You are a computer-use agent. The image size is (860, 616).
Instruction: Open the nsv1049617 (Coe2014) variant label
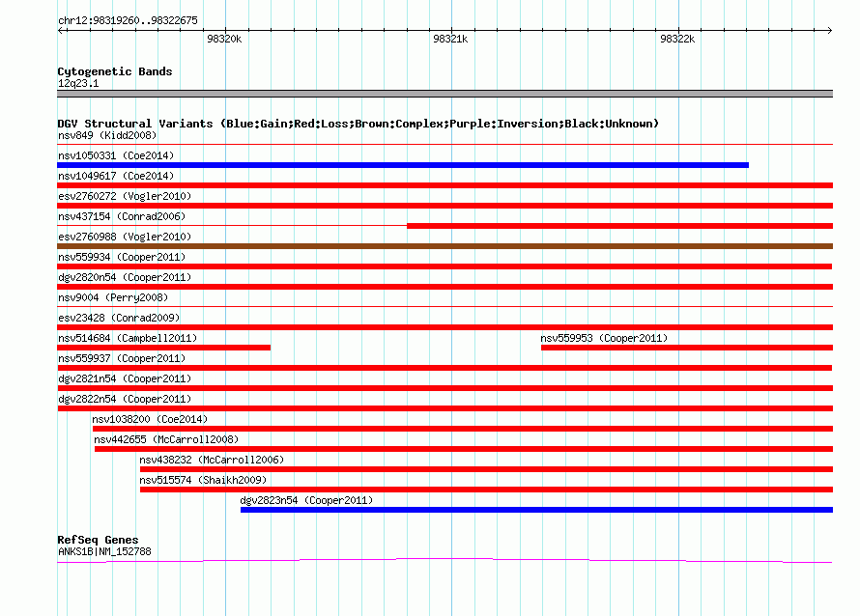click(116, 176)
